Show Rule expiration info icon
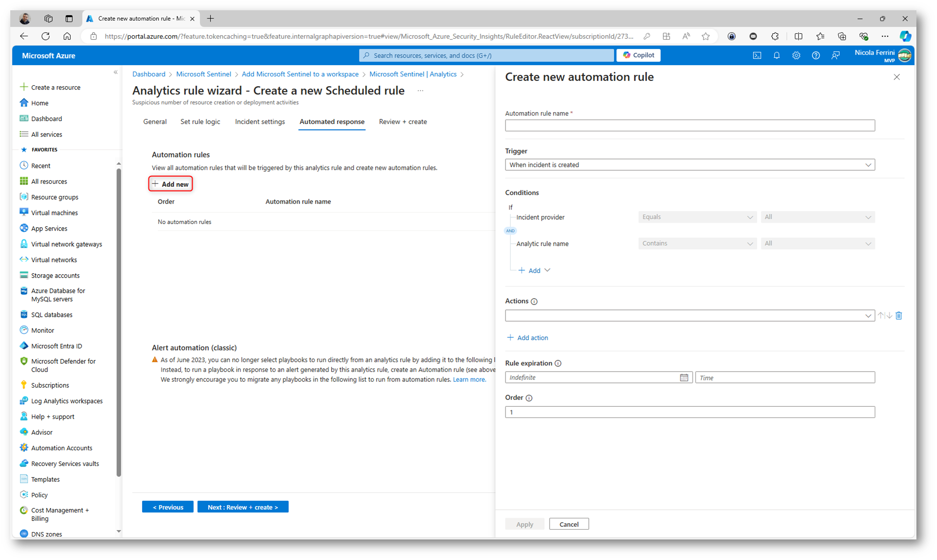 558,363
